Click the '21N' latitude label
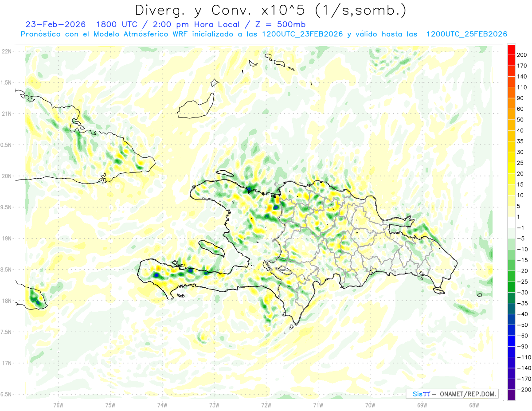The width and height of the screenshot is (532, 411). (6, 114)
